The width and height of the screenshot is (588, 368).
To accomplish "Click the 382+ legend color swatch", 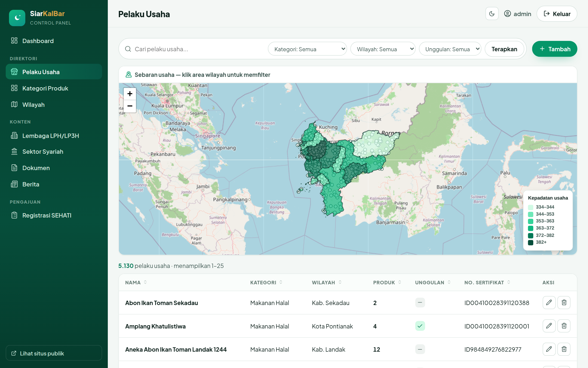I will (531, 242).
